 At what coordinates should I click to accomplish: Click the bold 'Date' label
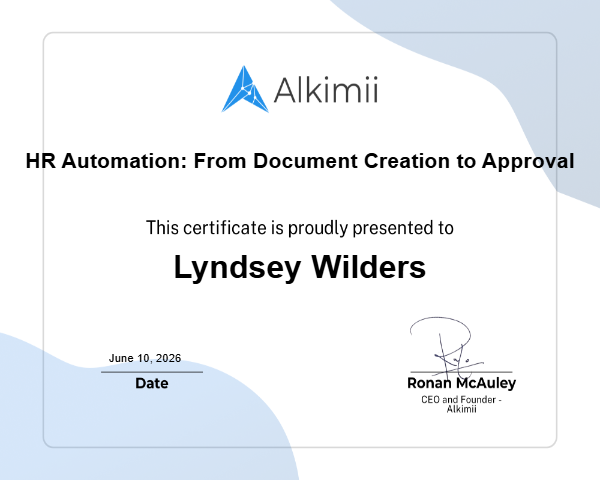152,383
